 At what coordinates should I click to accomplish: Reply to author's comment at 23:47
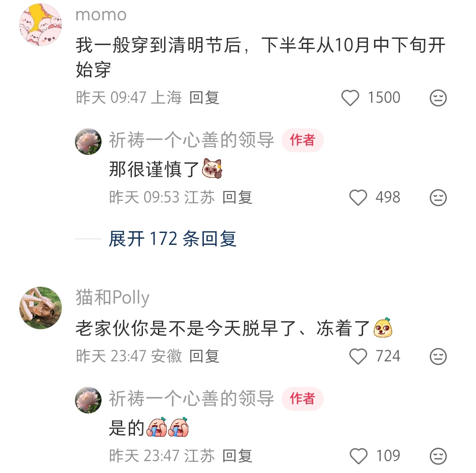tap(237, 456)
